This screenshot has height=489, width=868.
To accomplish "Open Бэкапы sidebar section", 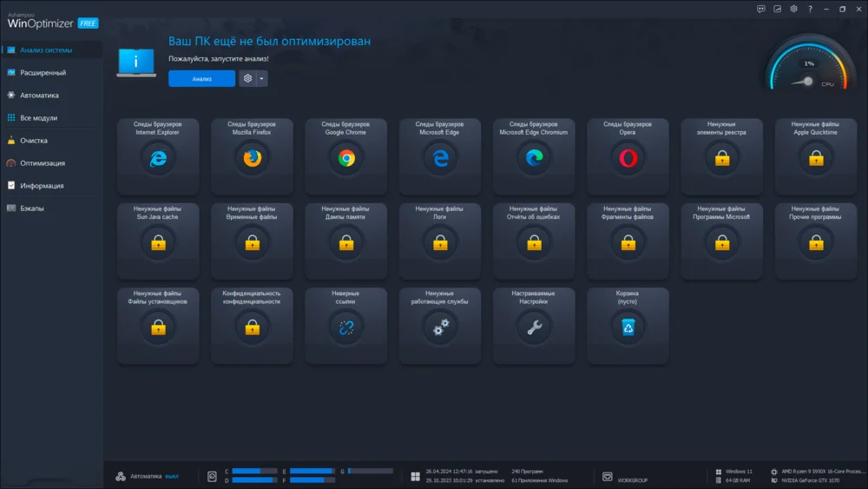I will [51, 208].
